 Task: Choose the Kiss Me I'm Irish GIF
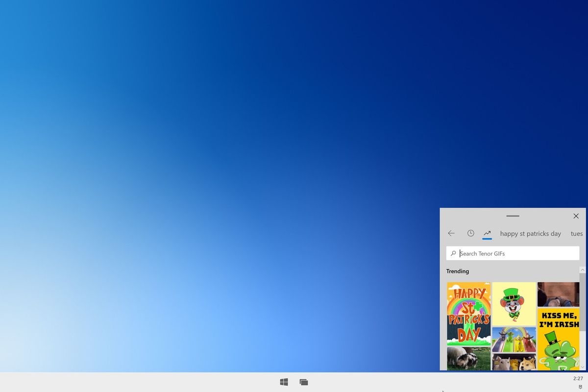pos(558,339)
